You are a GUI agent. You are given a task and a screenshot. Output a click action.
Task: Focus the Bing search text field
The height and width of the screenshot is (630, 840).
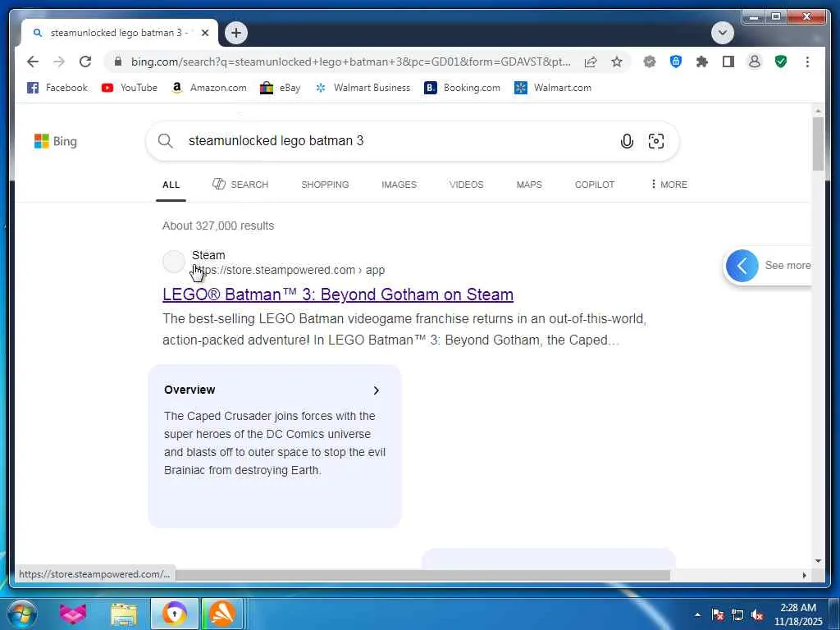pyautogui.click(x=396, y=141)
